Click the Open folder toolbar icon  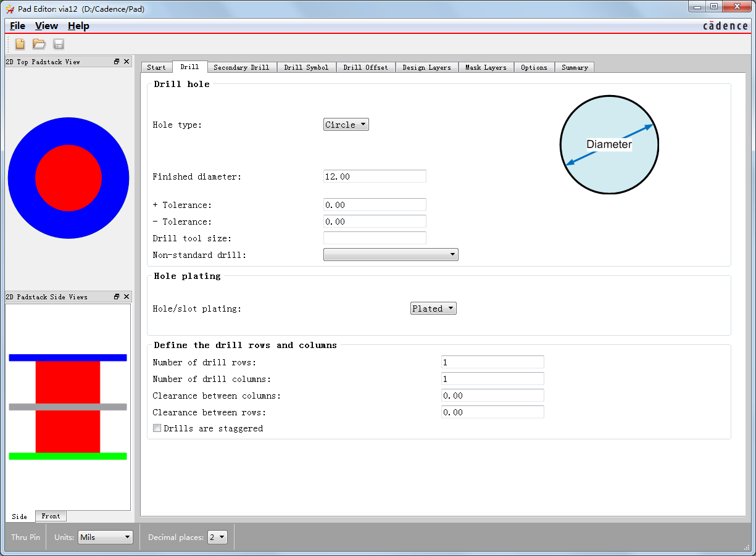pos(39,44)
